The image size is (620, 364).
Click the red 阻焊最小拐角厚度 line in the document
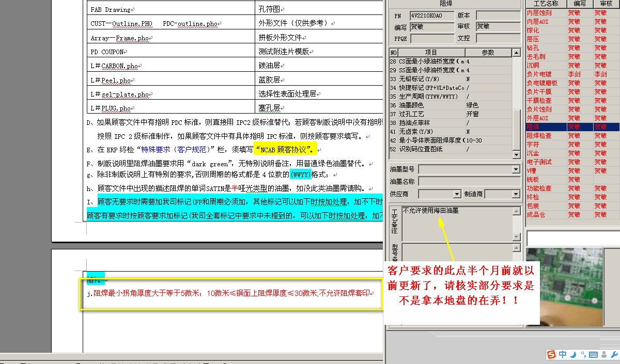234,293
